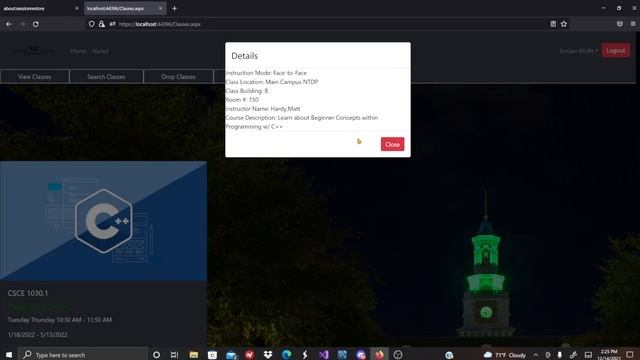Viewport: 640px width, 360px height.
Task: Select the Tuesday Thursday 10:30 AM schedule text
Action: (x=60, y=320)
